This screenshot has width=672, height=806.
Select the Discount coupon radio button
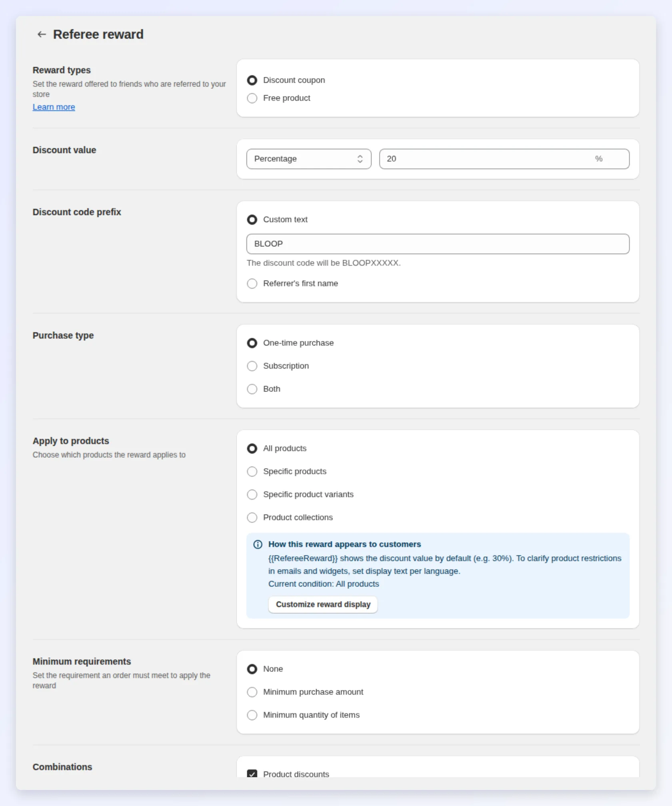click(252, 80)
